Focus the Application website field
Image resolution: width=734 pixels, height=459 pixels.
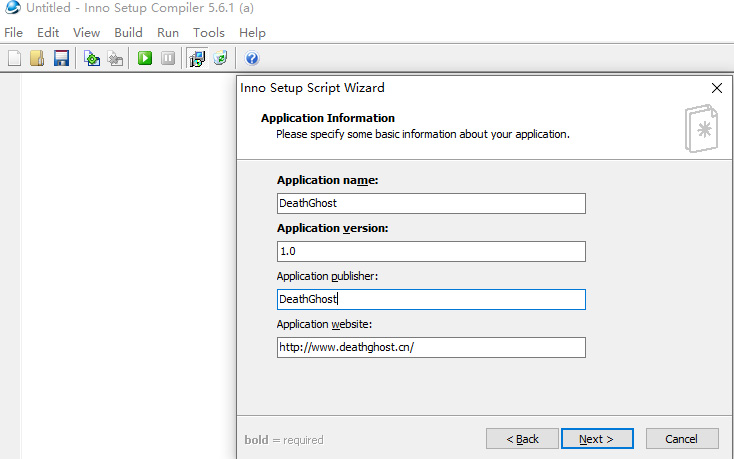pos(431,348)
